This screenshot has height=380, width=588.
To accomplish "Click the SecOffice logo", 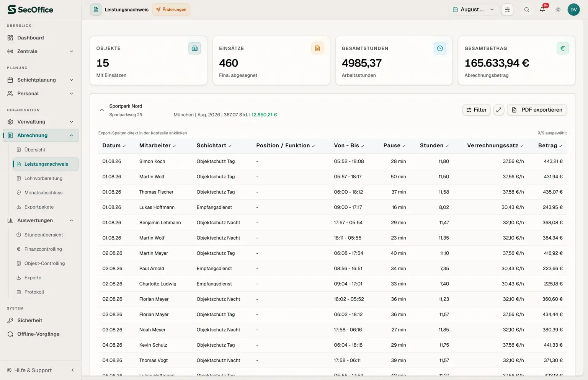I will [31, 10].
